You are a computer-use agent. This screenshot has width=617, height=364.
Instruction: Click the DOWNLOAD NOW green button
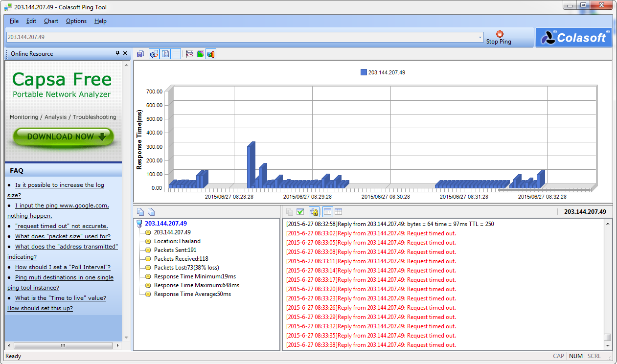[64, 137]
